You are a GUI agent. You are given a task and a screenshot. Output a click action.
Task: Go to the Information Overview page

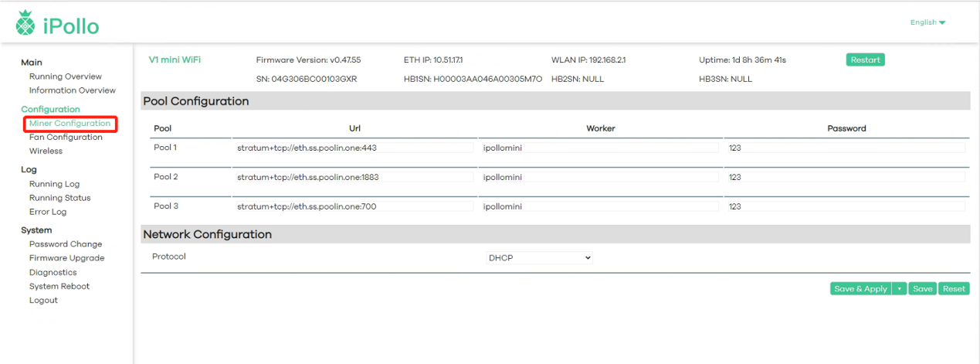(72, 90)
